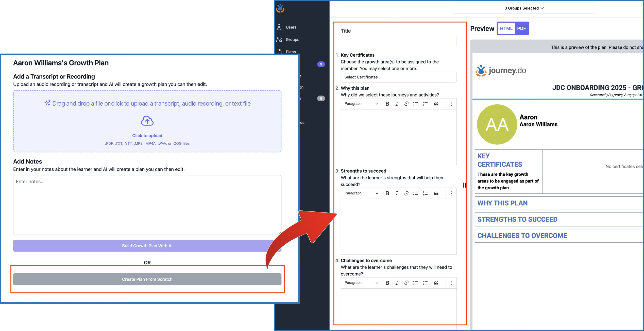Switch preview to PDF mode
This screenshot has width=644, height=331.
(521, 28)
